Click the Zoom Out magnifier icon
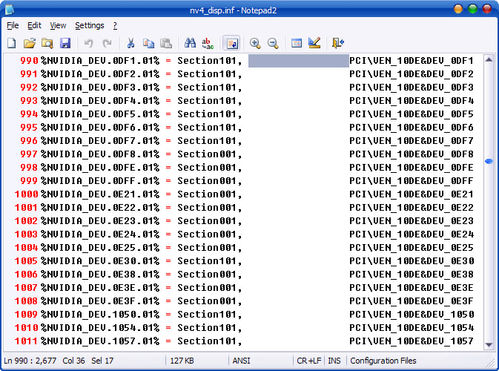Screen dimensions: 499x371 [273, 43]
